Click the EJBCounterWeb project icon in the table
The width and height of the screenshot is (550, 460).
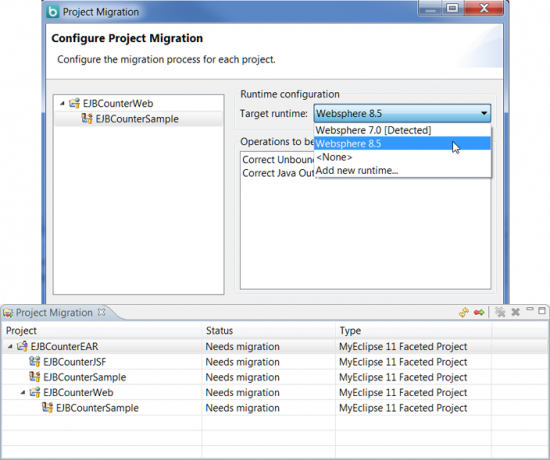pyautogui.click(x=34, y=392)
